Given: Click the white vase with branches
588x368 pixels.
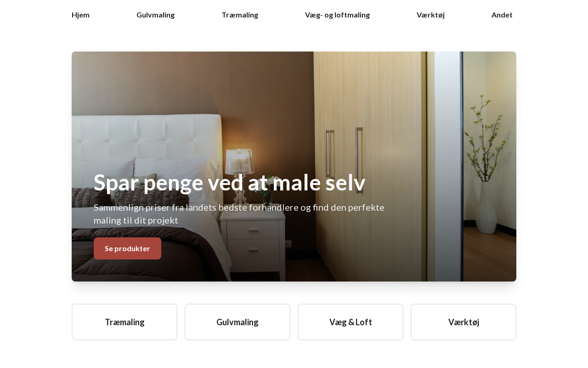Looking at the screenshot, I should click(486, 207).
